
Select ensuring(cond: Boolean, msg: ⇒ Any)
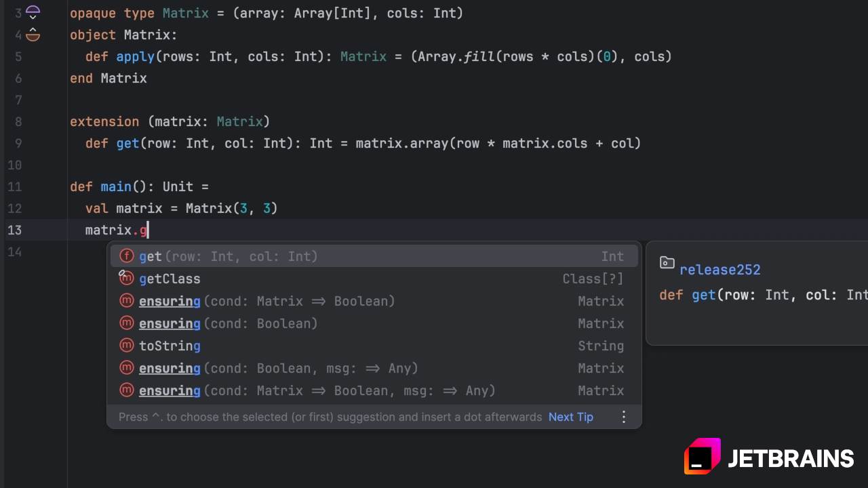click(374, 368)
